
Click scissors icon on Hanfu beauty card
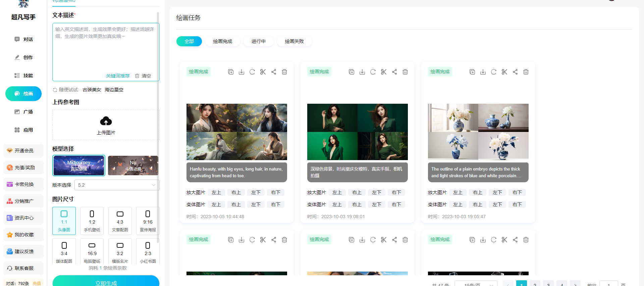[x=263, y=72]
